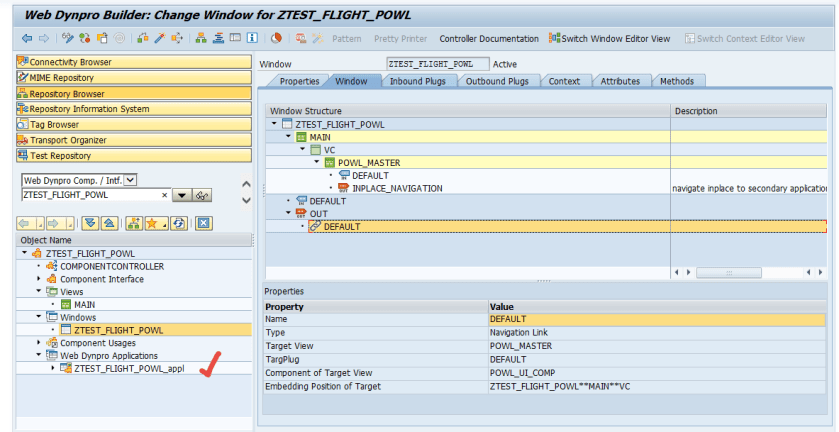Click the back arrow in the toolbar
The image size is (839, 432).
coord(27,38)
